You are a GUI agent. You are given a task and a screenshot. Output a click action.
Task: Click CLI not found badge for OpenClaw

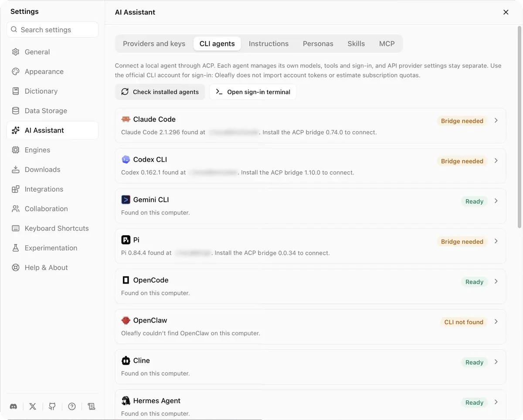[x=464, y=322]
